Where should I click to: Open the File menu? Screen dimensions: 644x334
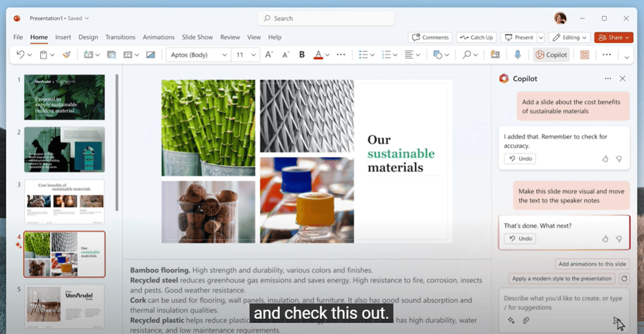tap(18, 37)
